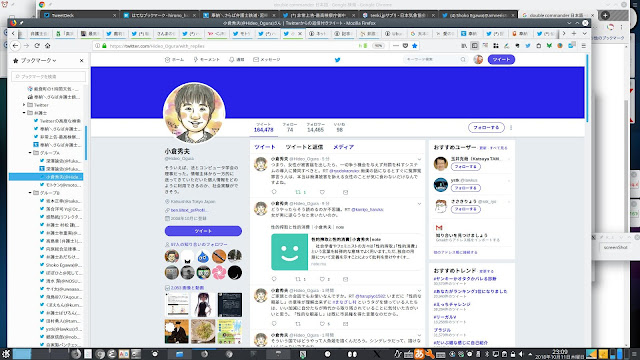Open a new Firefox tab with the plus
Viewport: 640px width, 360px height.
coord(574,33)
